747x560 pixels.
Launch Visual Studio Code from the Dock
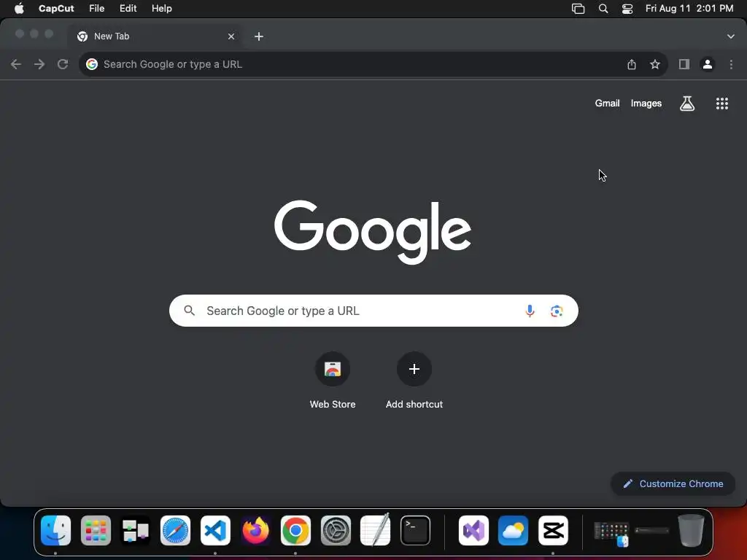pos(215,531)
